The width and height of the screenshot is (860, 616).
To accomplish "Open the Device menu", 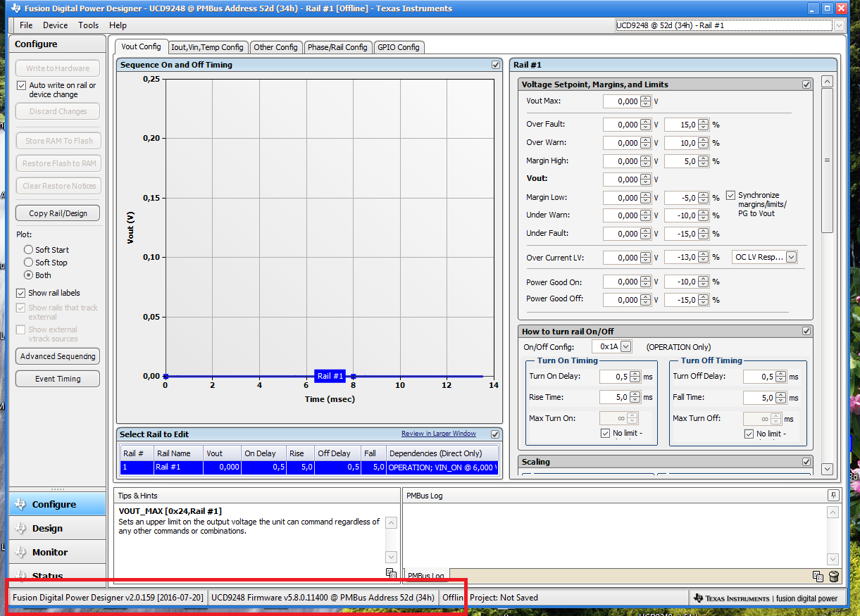I will [x=56, y=25].
